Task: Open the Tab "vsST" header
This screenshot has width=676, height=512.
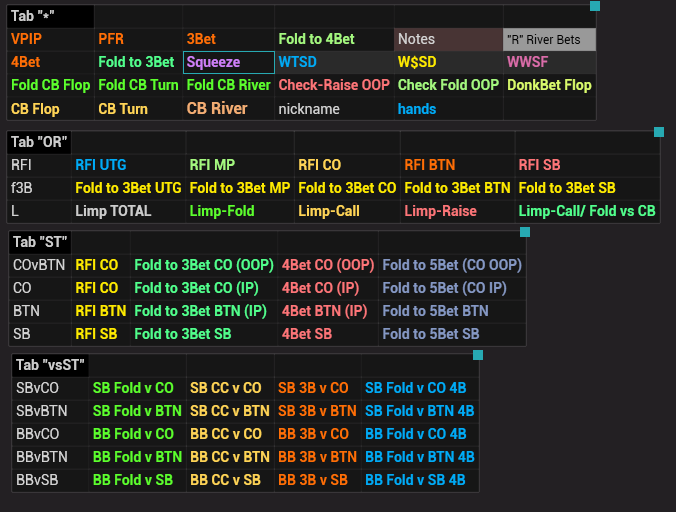Action: point(50,365)
